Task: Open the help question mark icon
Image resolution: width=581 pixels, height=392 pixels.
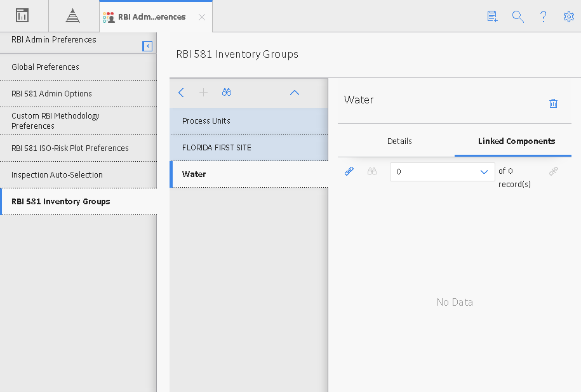Action: pos(543,16)
